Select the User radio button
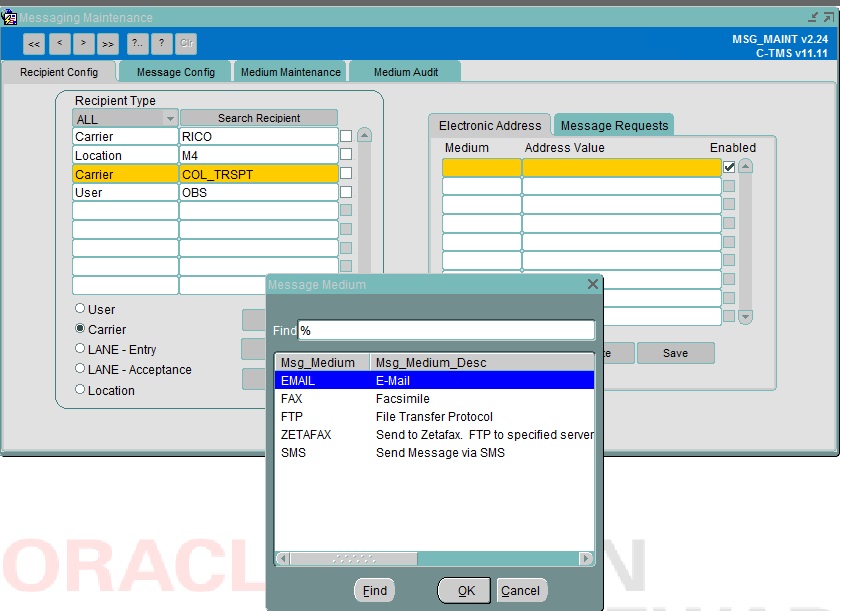This screenshot has width=842, height=611. pos(80,308)
